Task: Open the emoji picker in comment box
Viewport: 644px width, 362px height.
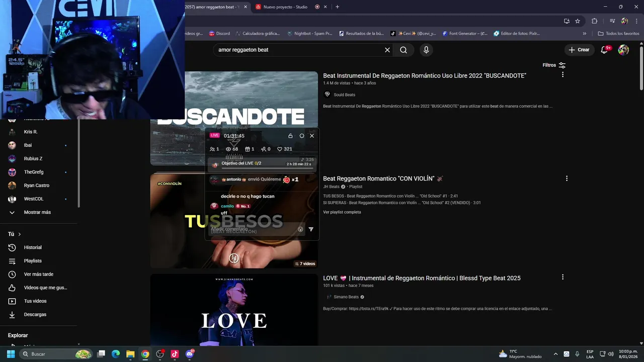Action: [300, 229]
